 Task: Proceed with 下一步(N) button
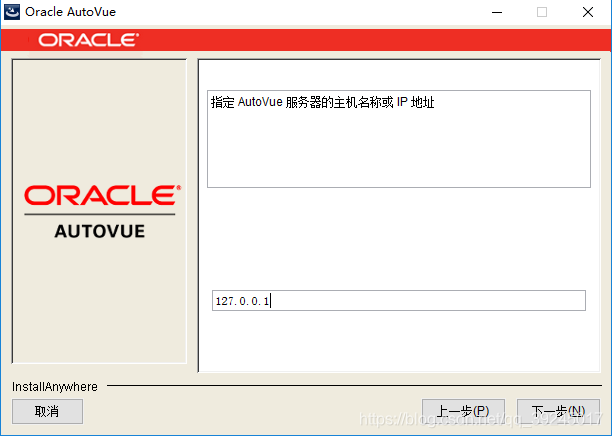coord(558,411)
